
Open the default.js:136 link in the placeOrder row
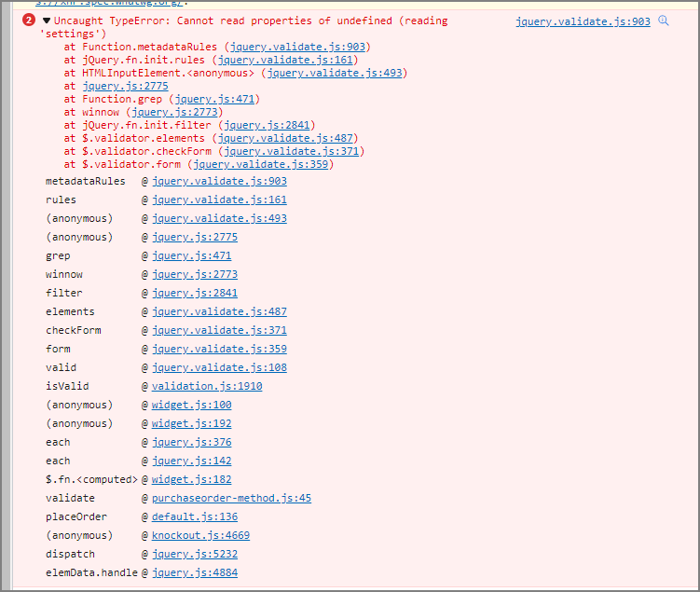tap(195, 516)
